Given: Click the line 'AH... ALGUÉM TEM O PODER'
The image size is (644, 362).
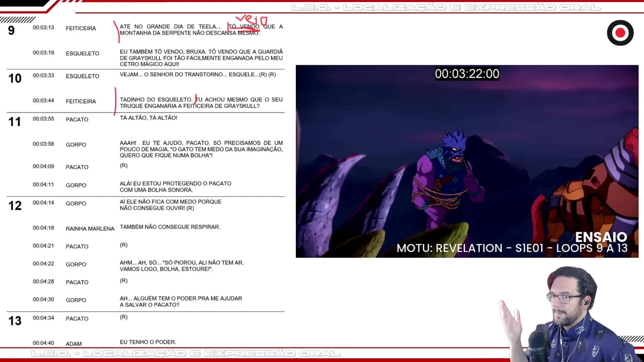Looking at the screenshot, I should point(181,301).
